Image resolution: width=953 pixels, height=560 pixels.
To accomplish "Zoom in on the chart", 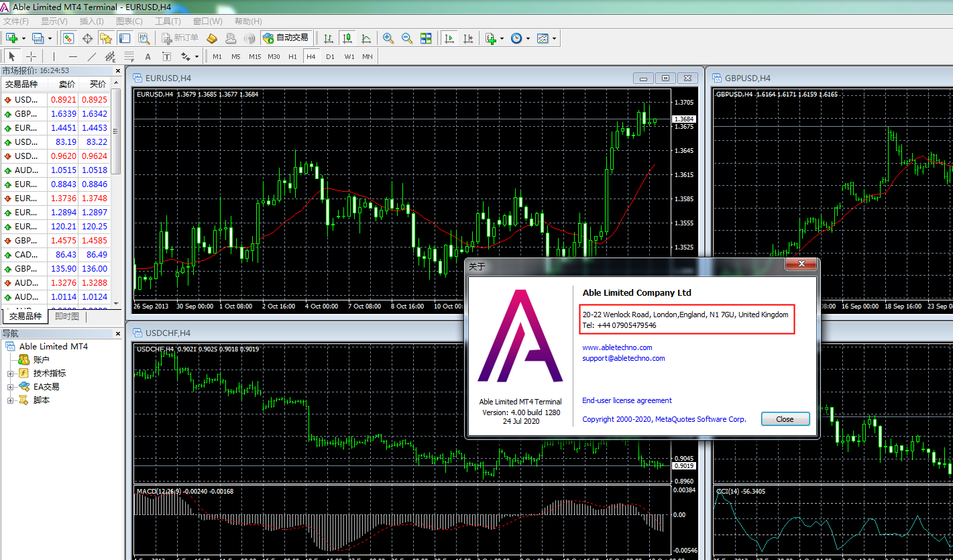I will click(x=388, y=38).
